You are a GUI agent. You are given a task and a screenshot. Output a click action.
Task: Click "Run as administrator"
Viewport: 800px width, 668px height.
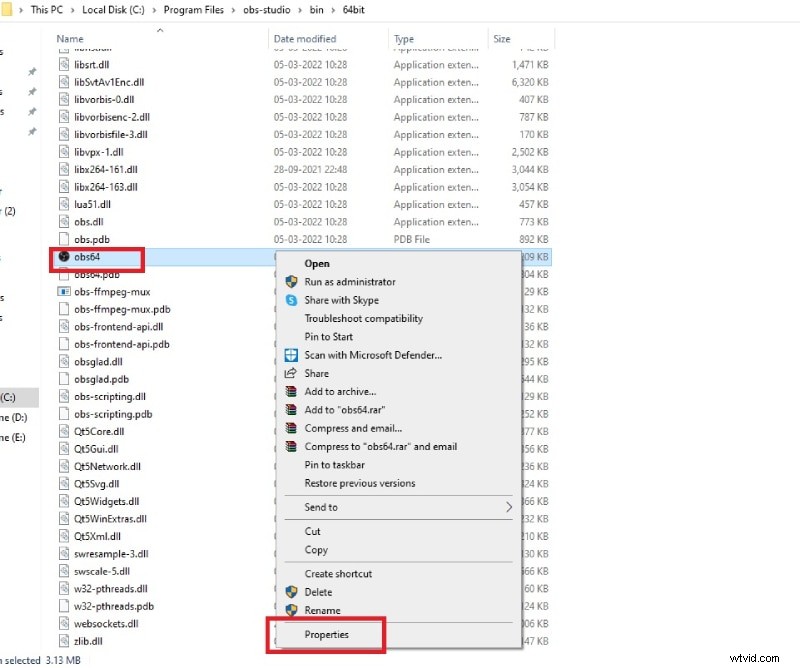(x=350, y=281)
